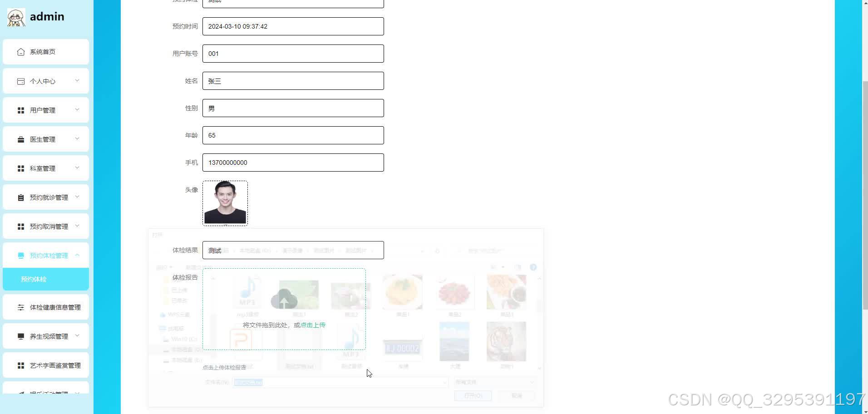Click the 取消 button in file dialog
Screen dimensions: 868x414
coord(517,396)
